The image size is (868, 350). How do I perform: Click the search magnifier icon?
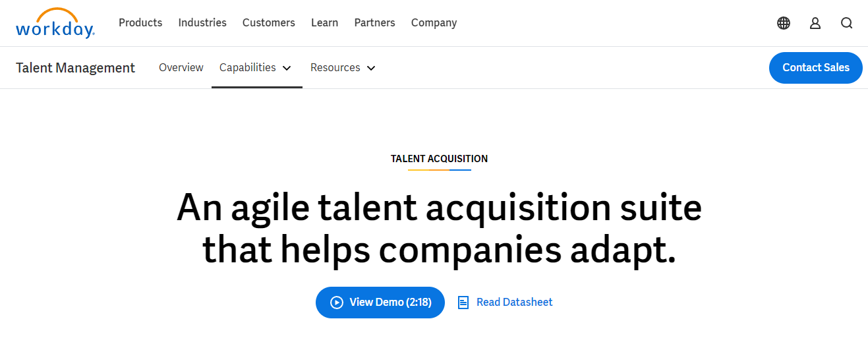(x=847, y=23)
